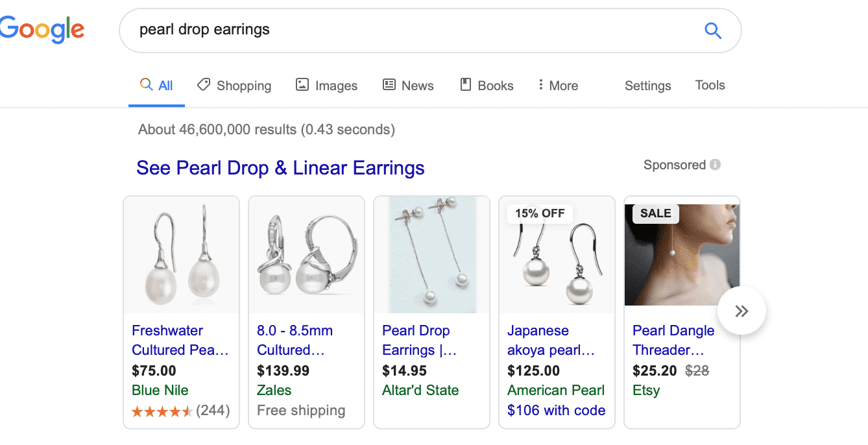Click the blue search magnifier icon
Image resolution: width=868 pixels, height=445 pixels.
click(713, 30)
